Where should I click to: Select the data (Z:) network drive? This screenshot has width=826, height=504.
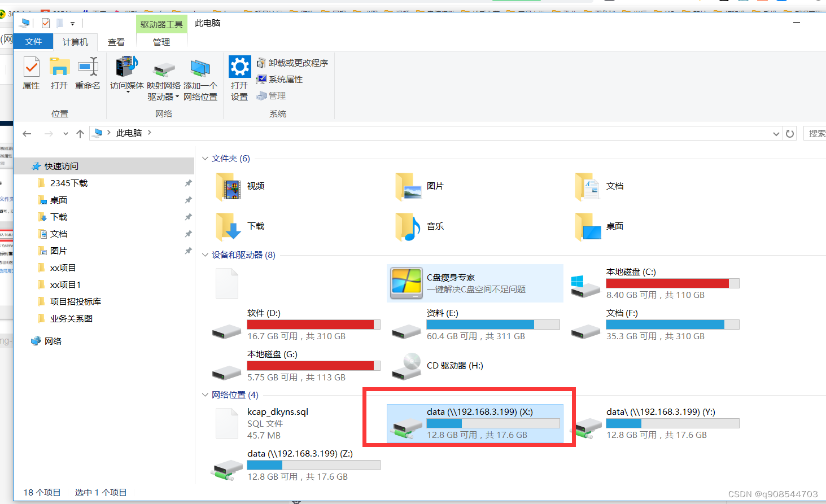[296, 465]
